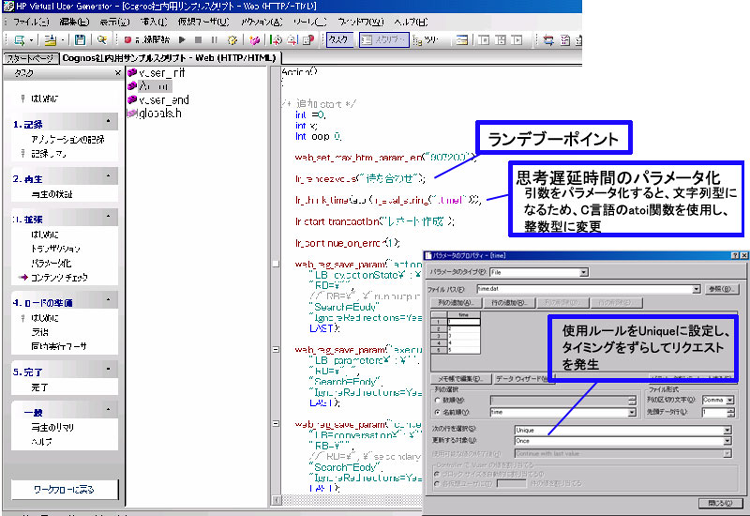Close the Tasks pane with X
The image size is (750, 516).
coord(118,73)
